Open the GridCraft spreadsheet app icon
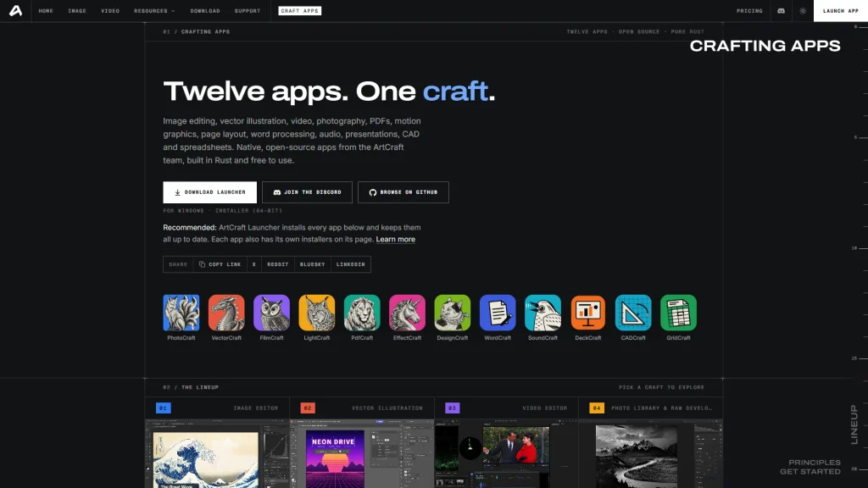868x488 pixels. (x=678, y=313)
